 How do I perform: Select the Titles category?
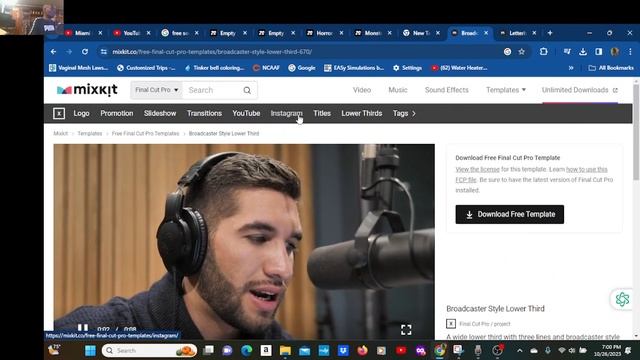pos(322,113)
